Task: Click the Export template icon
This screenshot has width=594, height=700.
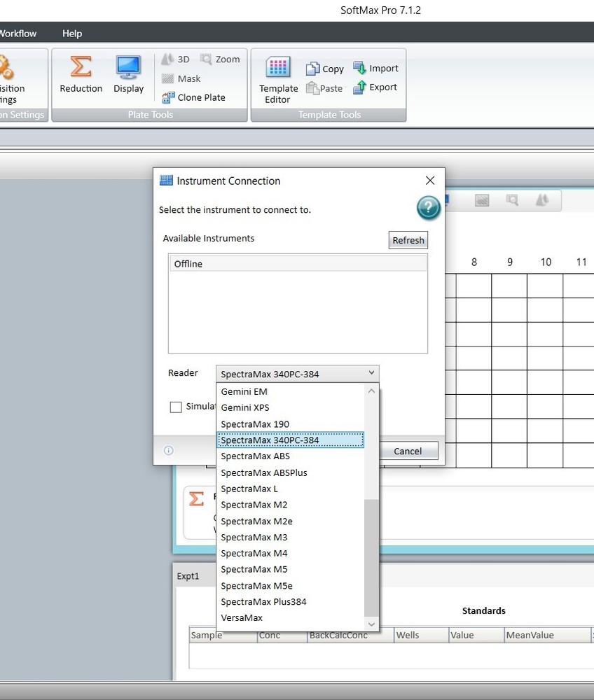Action: (359, 87)
